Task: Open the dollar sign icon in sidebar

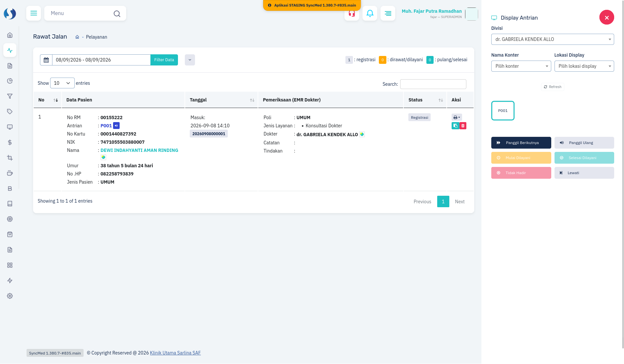Action: 10,142
